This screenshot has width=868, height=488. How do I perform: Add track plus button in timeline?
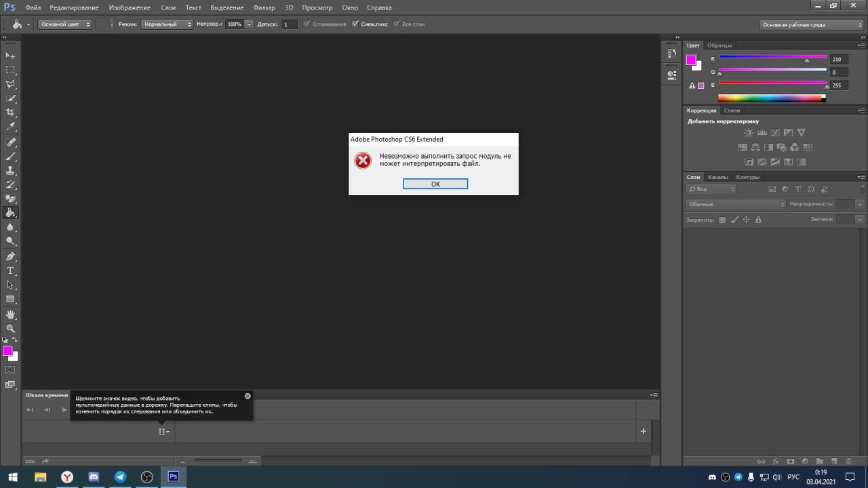click(x=644, y=431)
